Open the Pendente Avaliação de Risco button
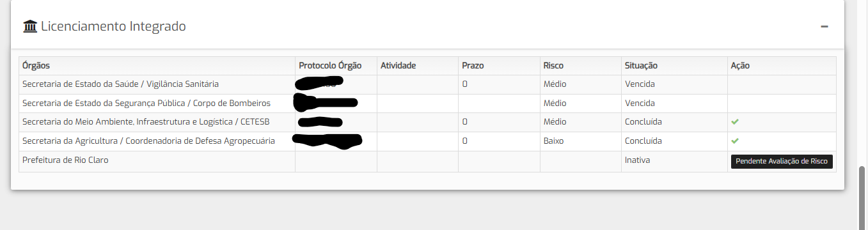The height and width of the screenshot is (230, 868). coord(782,162)
